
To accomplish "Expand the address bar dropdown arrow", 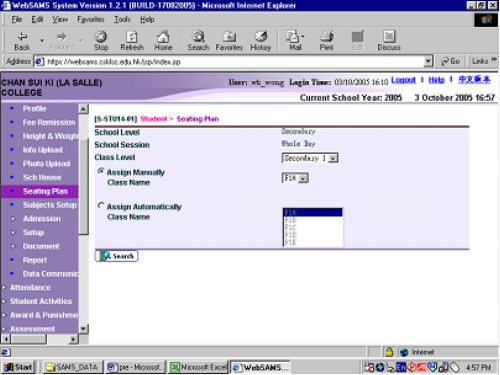I will [429, 61].
